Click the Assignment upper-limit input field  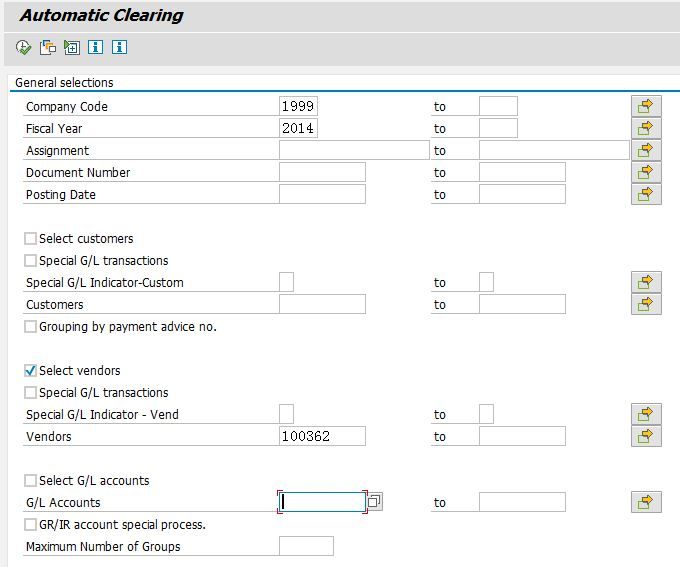(554, 150)
